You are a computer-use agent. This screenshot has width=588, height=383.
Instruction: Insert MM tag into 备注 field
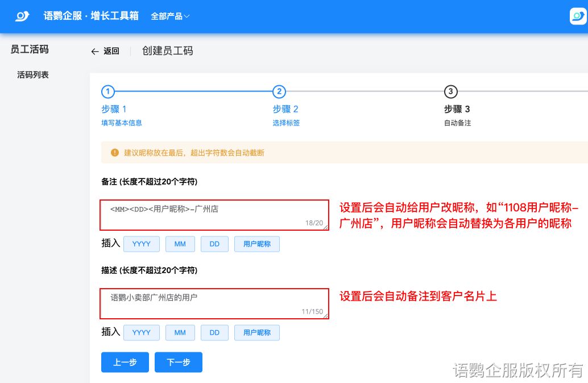[180, 244]
